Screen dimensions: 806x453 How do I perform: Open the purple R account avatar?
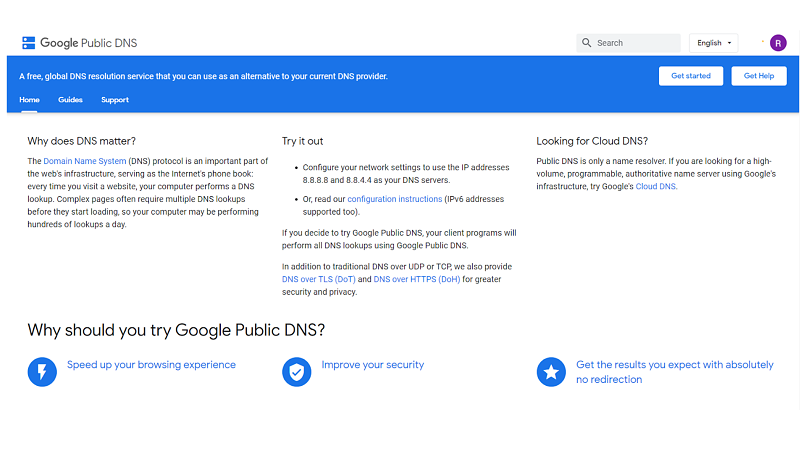pos(778,43)
